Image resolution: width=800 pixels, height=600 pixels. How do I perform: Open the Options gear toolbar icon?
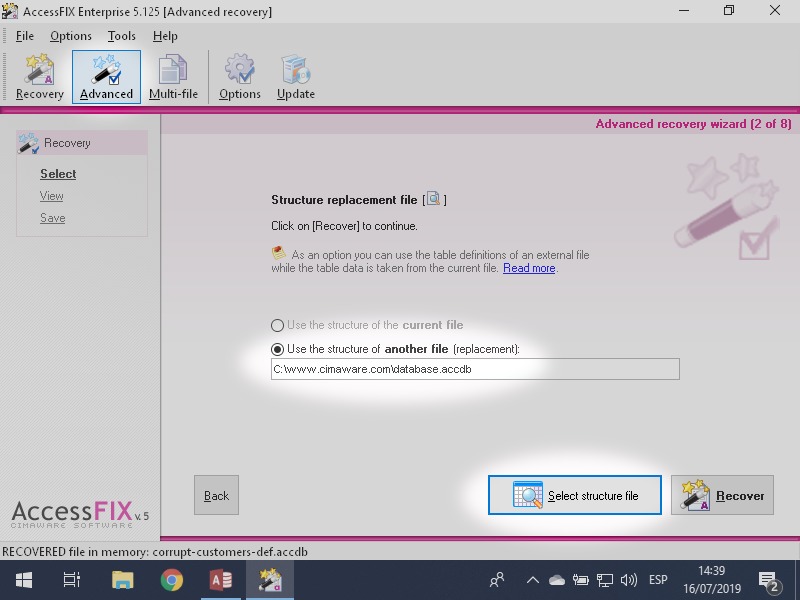[x=240, y=77]
